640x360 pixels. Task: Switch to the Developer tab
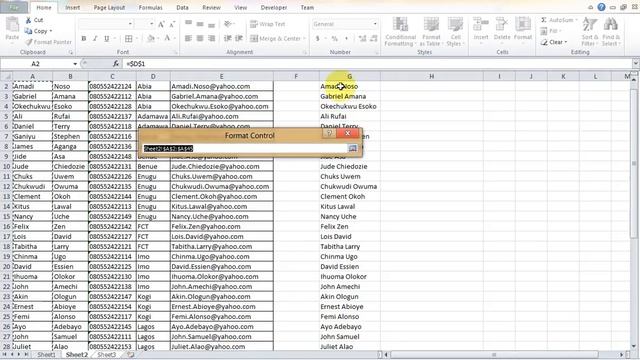[x=273, y=7]
